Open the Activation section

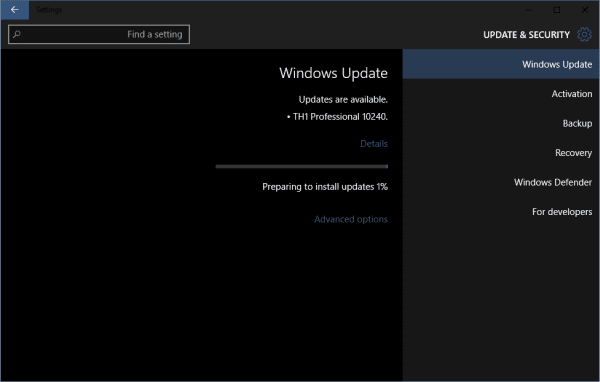[501, 94]
